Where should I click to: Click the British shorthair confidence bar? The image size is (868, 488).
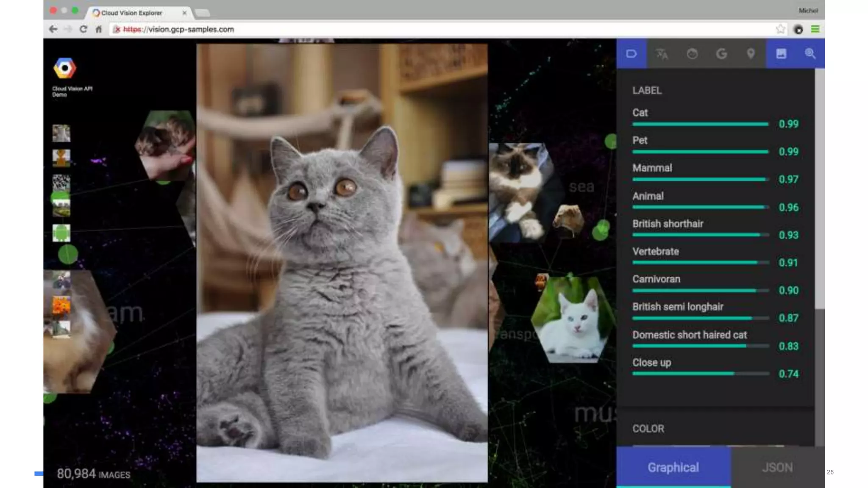pos(700,235)
